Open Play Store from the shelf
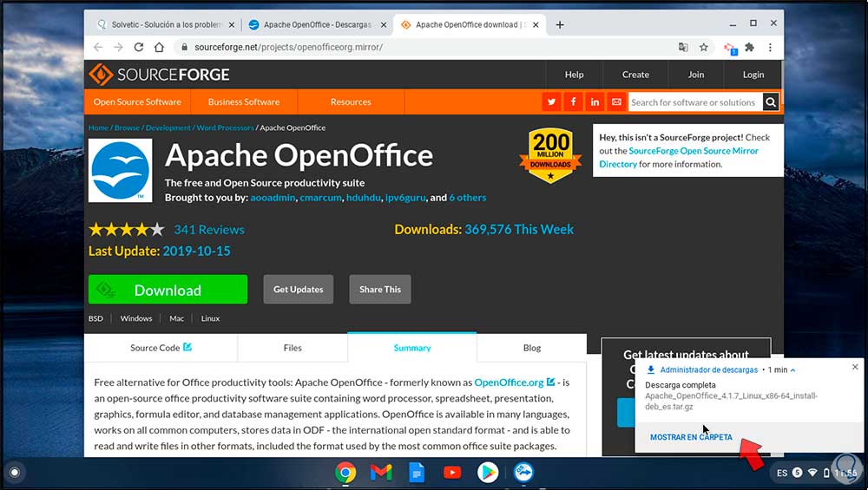The width and height of the screenshot is (868, 490). click(x=488, y=473)
